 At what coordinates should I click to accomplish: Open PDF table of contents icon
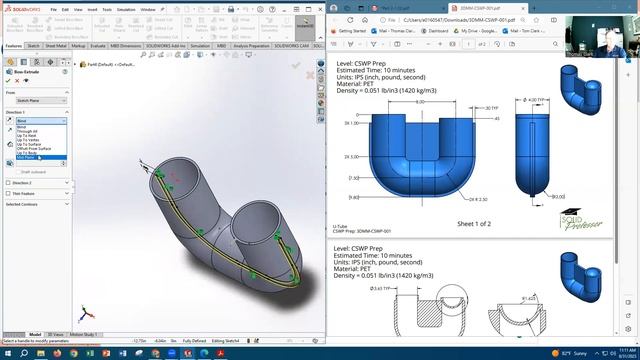coord(333,44)
